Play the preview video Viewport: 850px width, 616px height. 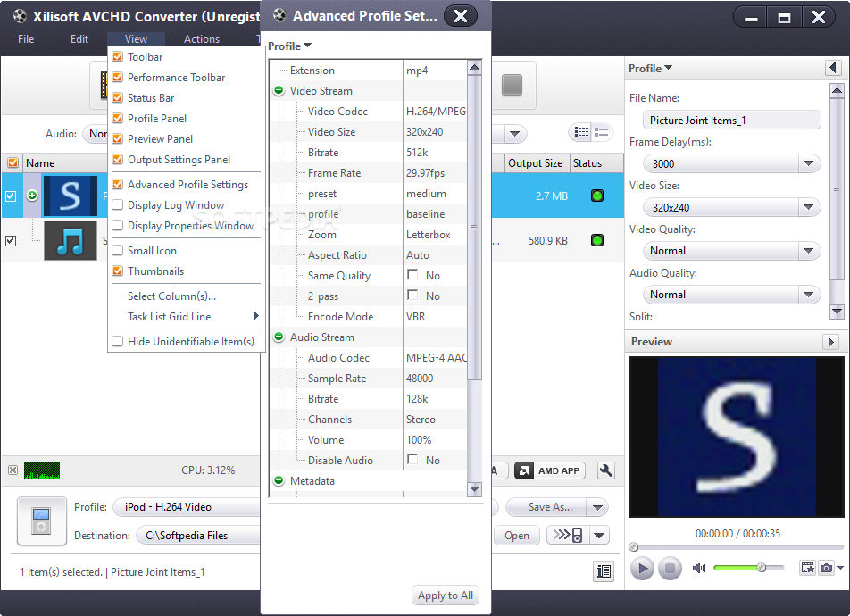click(642, 569)
